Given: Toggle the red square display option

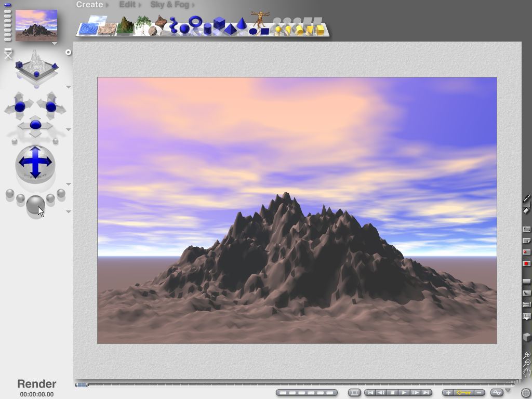Looking at the screenshot, I should coord(526,263).
